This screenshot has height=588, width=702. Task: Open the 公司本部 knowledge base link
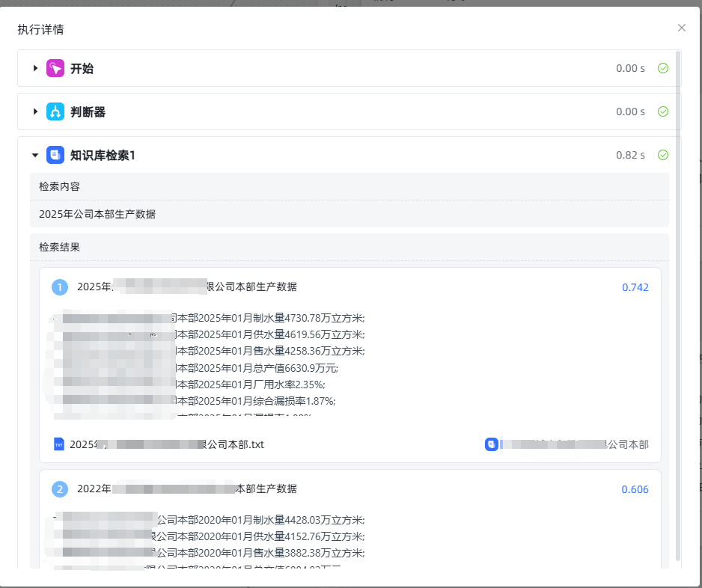pos(575,444)
